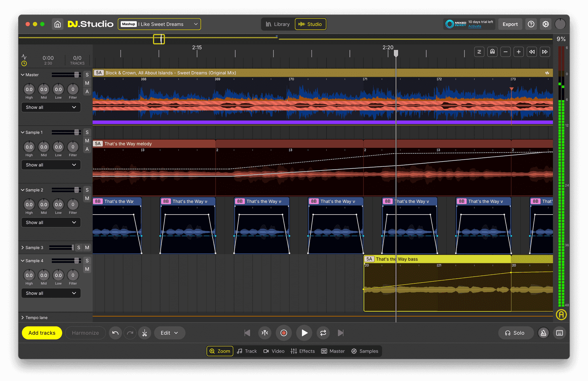The width and height of the screenshot is (588, 381).
Task: Zoom out the timeline with minus
Action: tap(505, 52)
